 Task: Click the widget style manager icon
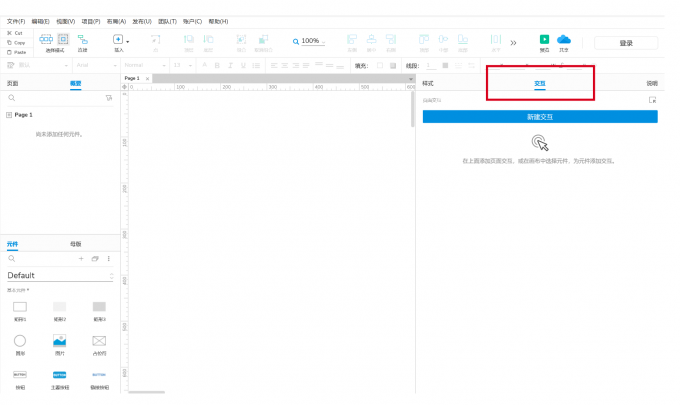tap(11, 65)
